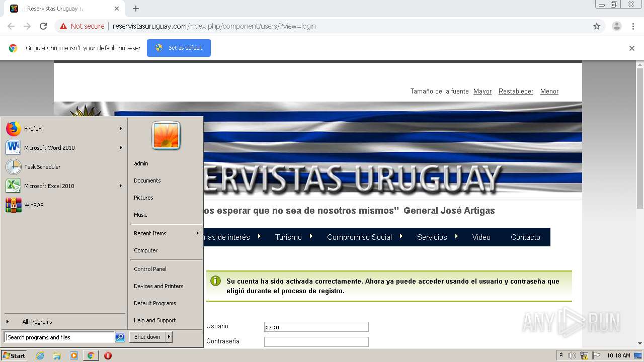Click the Not secure warning icon
This screenshot has width=644, height=362.
point(63,26)
